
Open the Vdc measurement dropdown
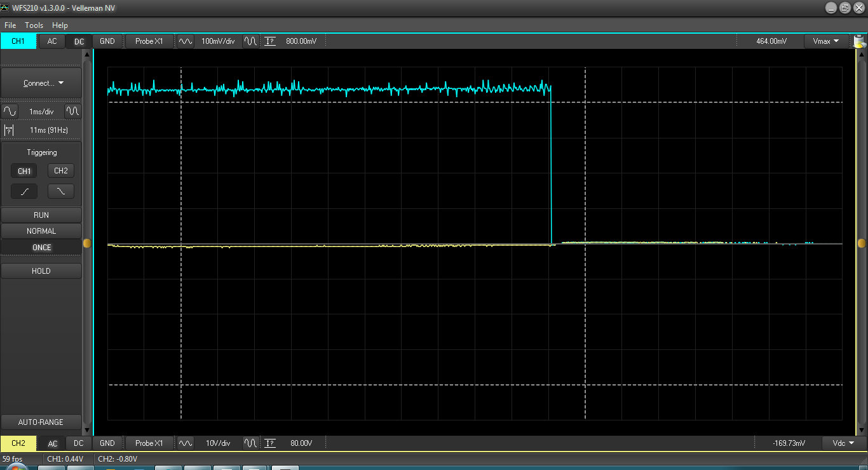844,443
